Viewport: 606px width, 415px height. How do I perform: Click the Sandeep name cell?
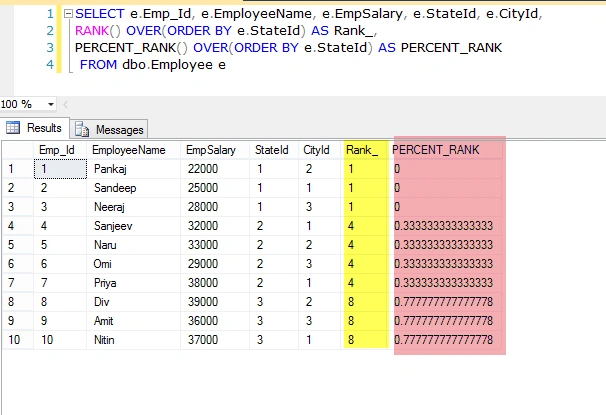133,188
